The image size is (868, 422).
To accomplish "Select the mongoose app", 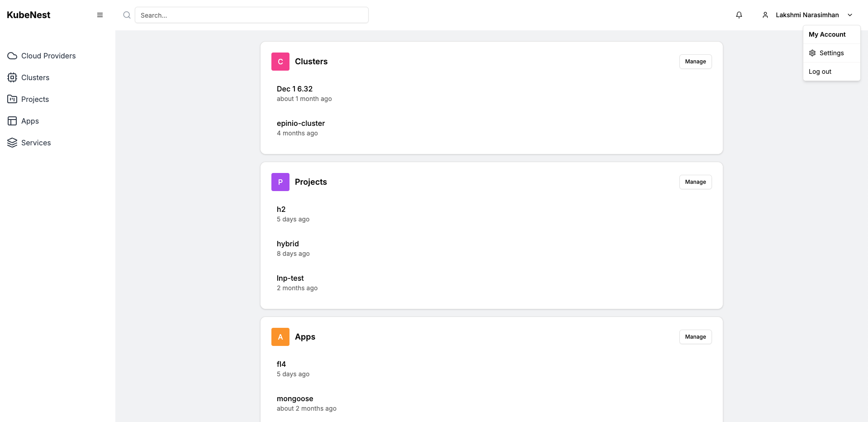I will pyautogui.click(x=295, y=398).
